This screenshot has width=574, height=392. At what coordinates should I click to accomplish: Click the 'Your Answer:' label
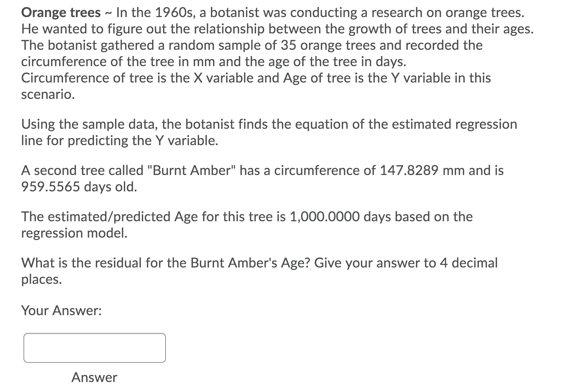coord(62,311)
